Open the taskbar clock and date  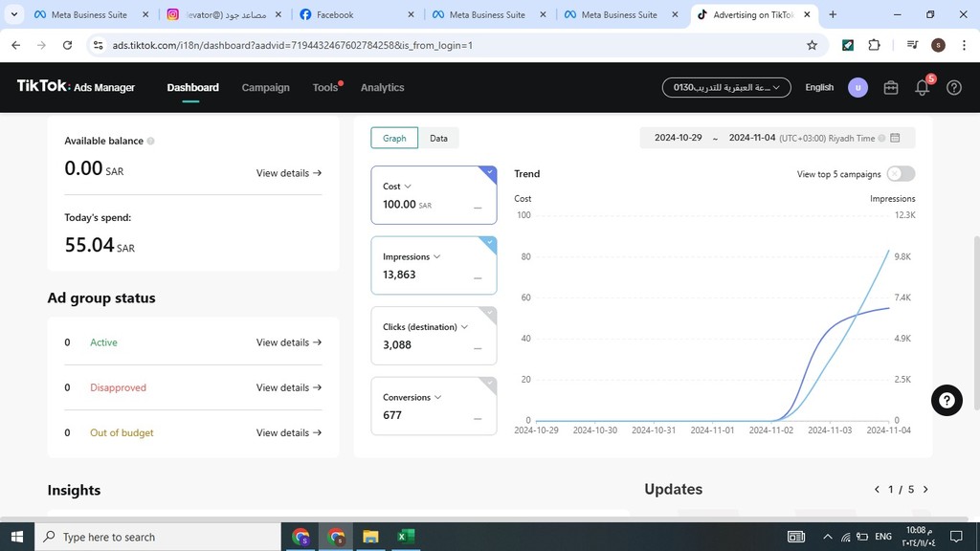click(918, 537)
